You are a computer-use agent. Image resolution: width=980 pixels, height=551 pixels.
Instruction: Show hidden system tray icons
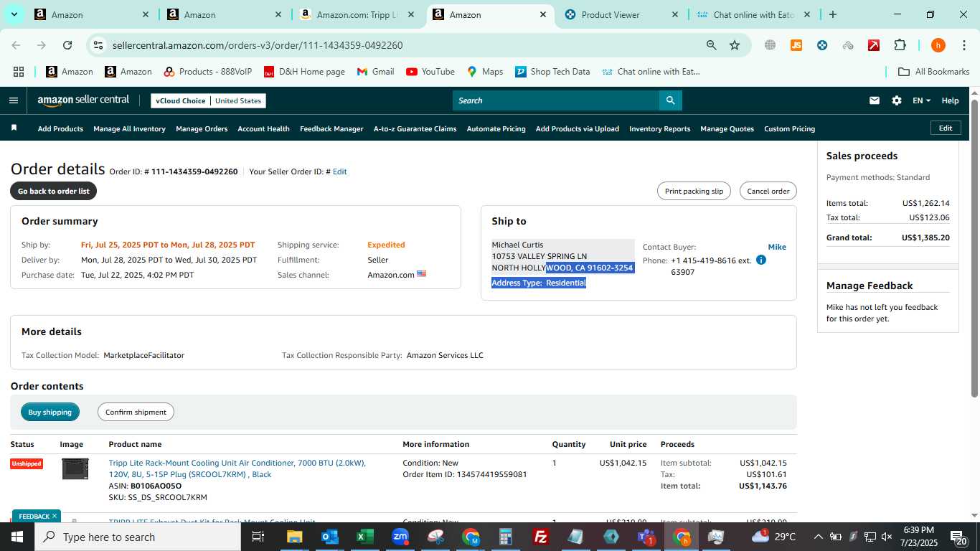click(x=818, y=537)
